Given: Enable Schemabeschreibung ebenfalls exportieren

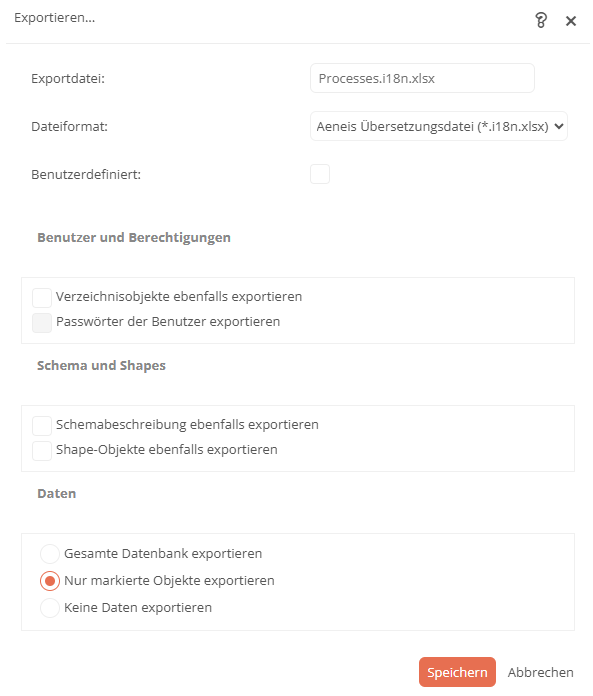Looking at the screenshot, I should tap(42, 425).
